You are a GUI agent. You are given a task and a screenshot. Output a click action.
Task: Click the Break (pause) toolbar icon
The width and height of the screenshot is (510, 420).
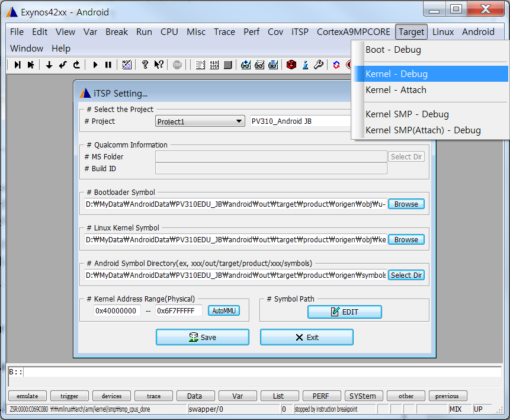(108, 65)
